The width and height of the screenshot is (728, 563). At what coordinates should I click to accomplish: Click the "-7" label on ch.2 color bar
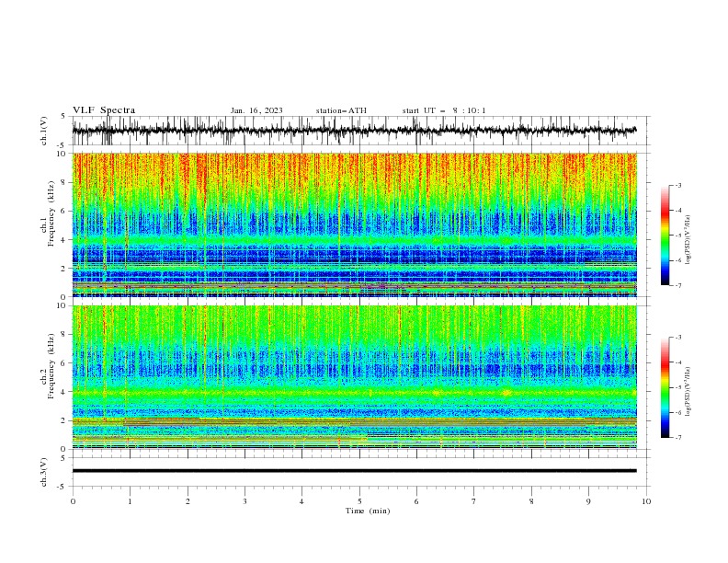(x=678, y=438)
